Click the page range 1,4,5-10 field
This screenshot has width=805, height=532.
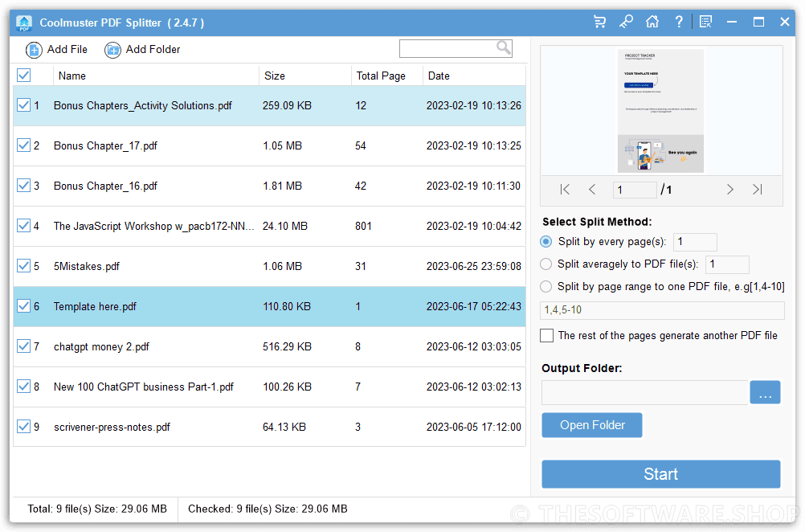click(x=662, y=310)
